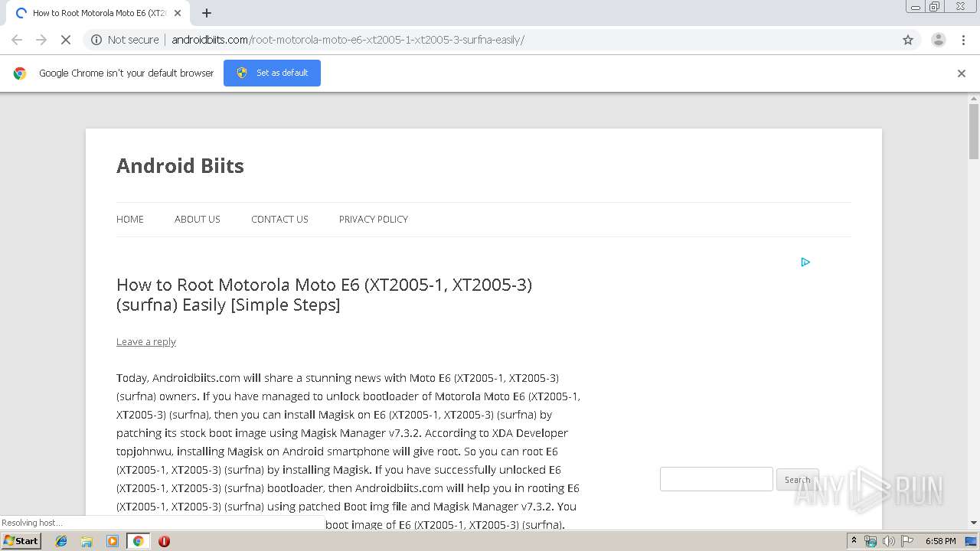The width and height of the screenshot is (980, 551).
Task: Follow the Leave a reply link
Action: 146,341
